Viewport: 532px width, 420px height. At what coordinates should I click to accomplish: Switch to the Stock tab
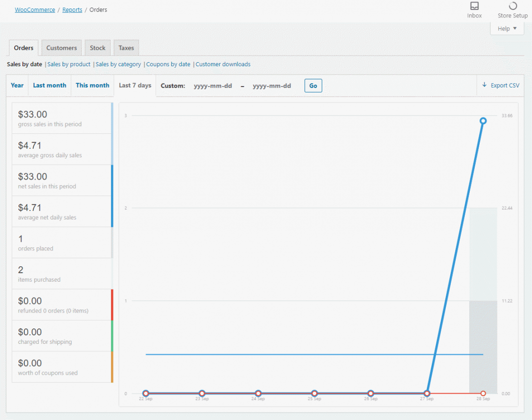(x=98, y=48)
